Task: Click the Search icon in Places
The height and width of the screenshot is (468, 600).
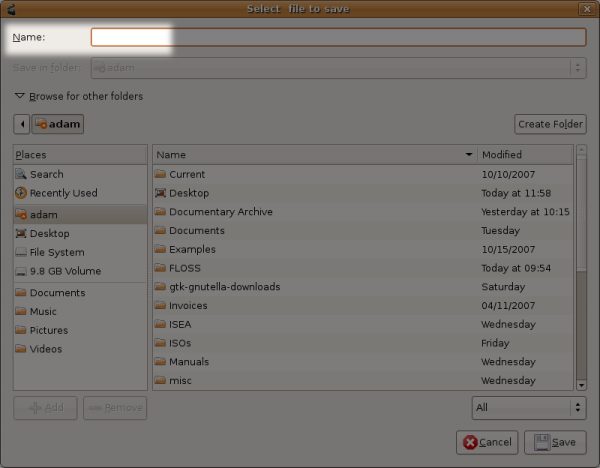Action: coord(21,174)
